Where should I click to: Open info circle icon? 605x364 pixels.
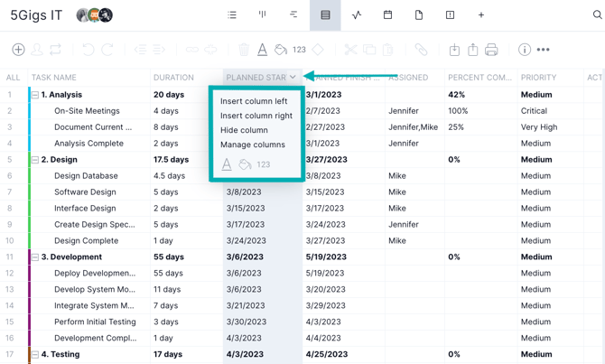click(525, 50)
